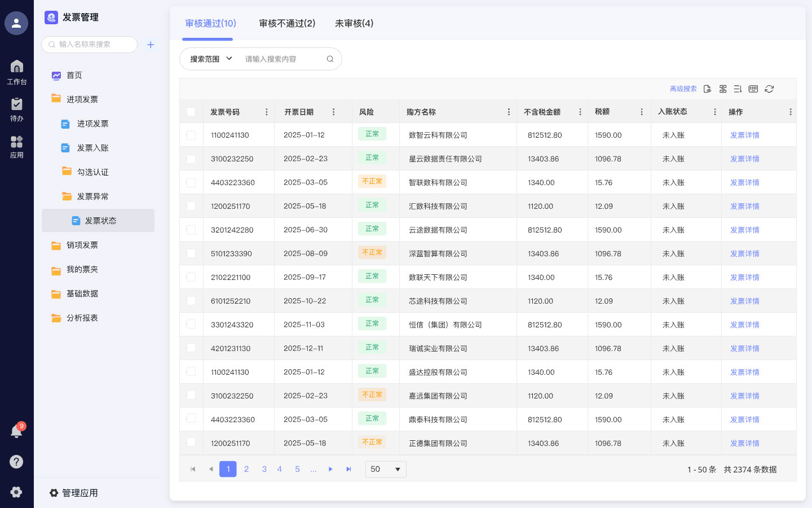Image resolution: width=812 pixels, height=508 pixels.
Task: Click the search magnifier in table search box
Action: tap(330, 59)
